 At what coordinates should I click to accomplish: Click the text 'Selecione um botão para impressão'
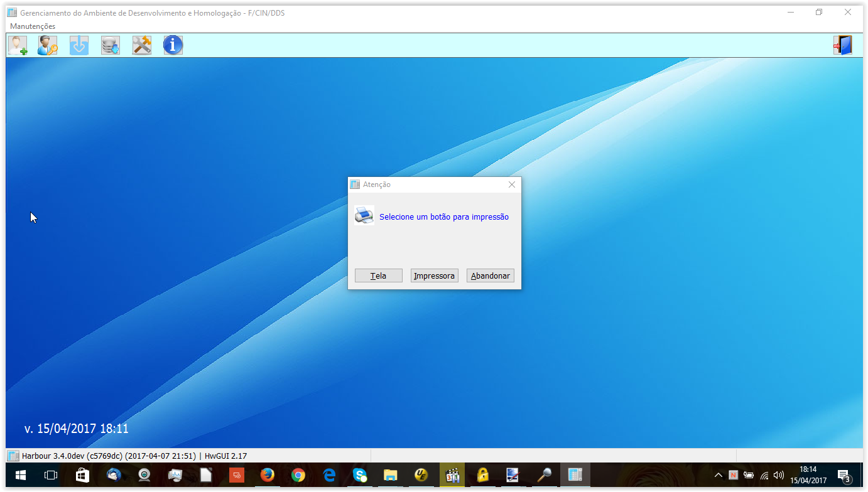444,217
